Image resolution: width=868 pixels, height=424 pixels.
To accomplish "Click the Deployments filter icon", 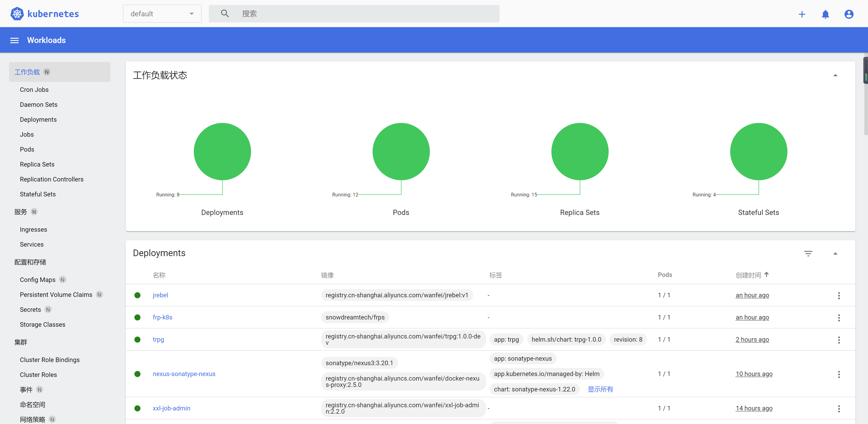I will (x=808, y=253).
